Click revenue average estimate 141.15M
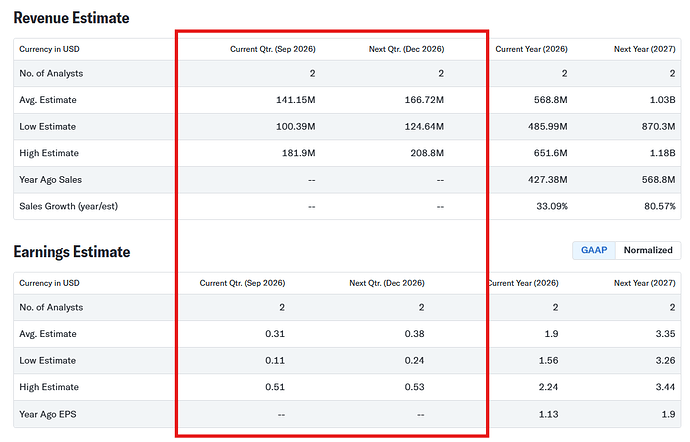Viewport: 690px width, 442px height. 295,100
